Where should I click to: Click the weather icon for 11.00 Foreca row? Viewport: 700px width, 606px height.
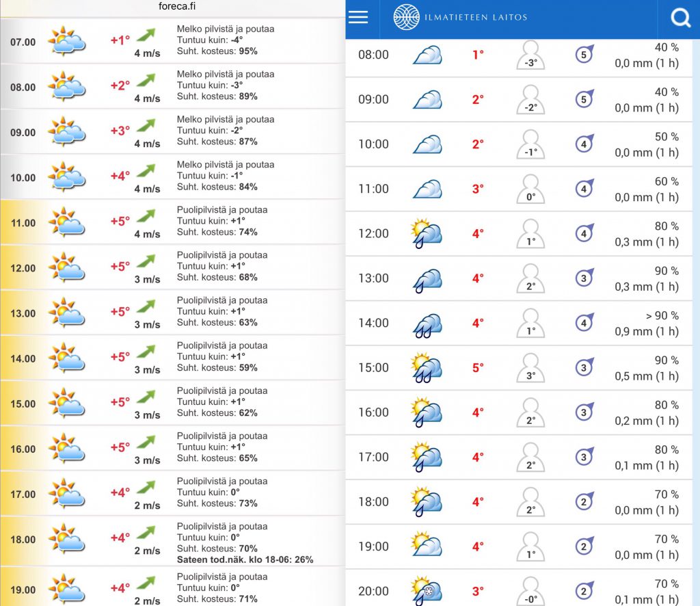point(66,222)
